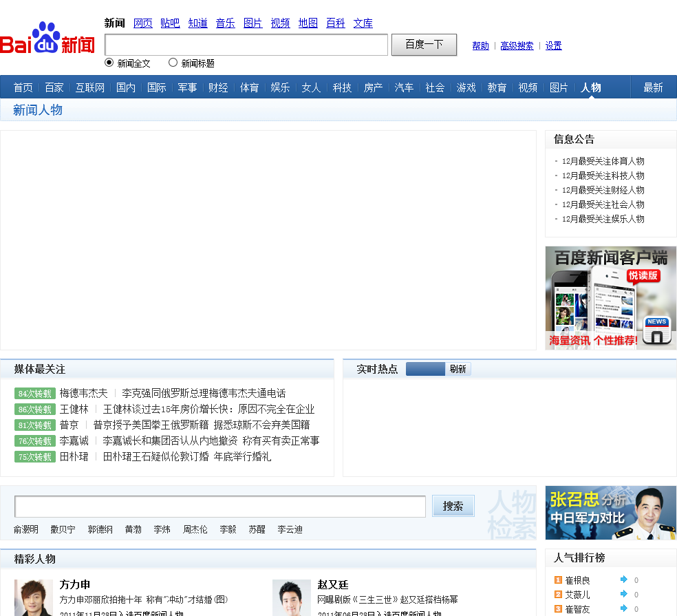Open the 最新 tab in navigation bar
Viewport: 677px width, 616px height.
[x=653, y=87]
